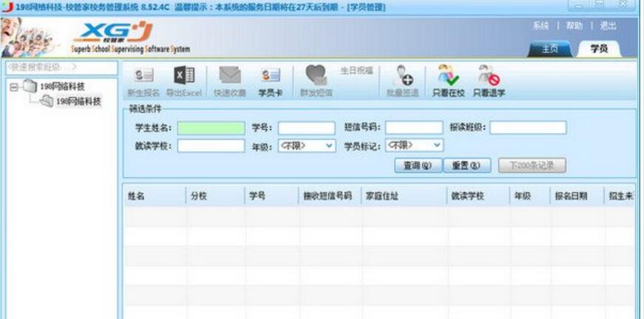The height and width of the screenshot is (319, 644).
Task: Select the child 198网络科技 tree item
Action: click(x=78, y=101)
